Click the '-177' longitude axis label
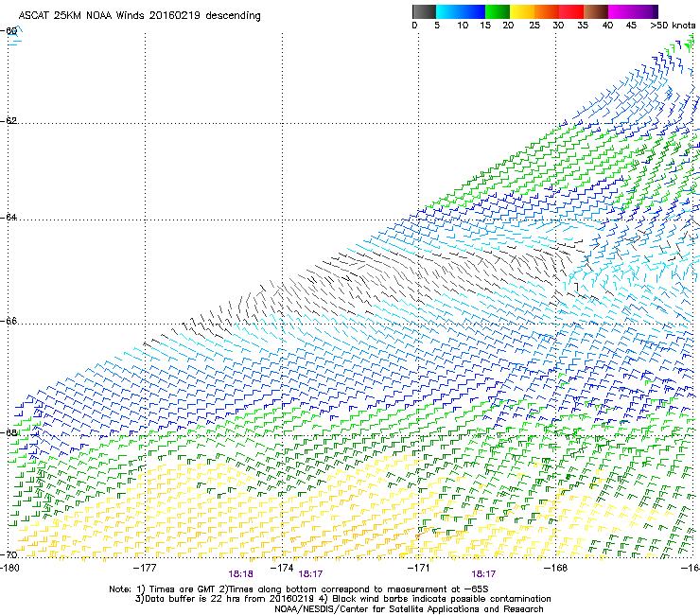The height and width of the screenshot is (615, 700). [x=145, y=568]
